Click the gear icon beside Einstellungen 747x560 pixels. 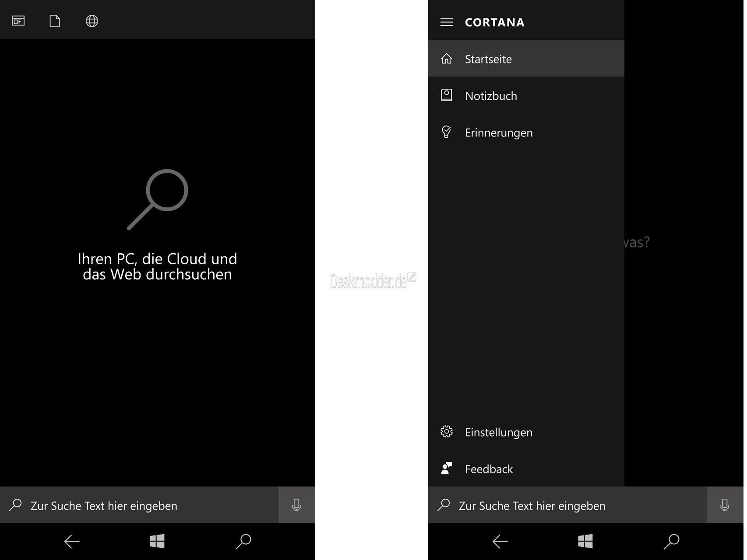tap(447, 432)
